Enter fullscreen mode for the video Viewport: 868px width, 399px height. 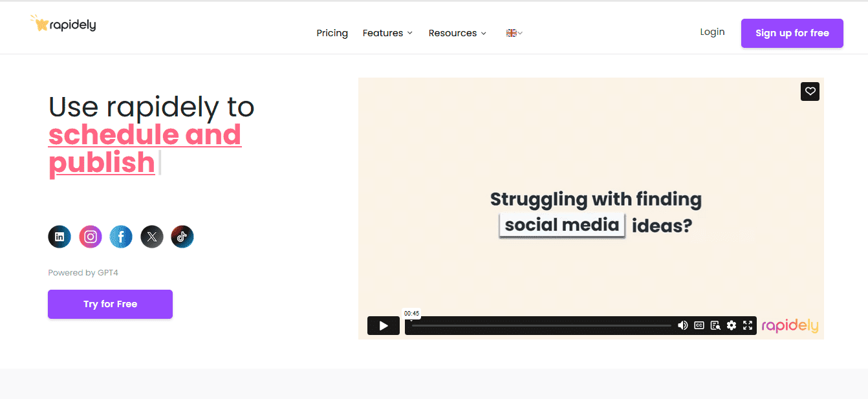click(x=748, y=325)
